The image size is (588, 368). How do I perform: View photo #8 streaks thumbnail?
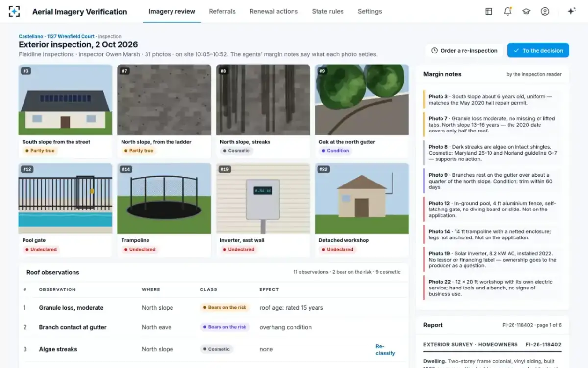point(263,100)
